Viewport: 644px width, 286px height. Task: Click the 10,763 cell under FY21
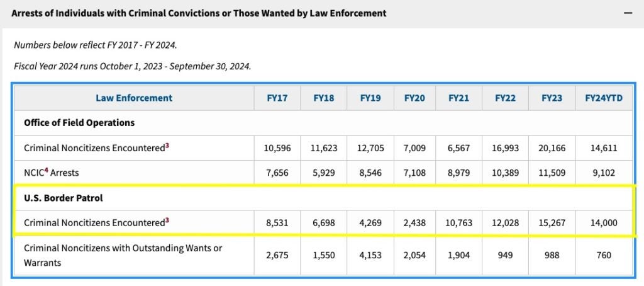(x=459, y=222)
